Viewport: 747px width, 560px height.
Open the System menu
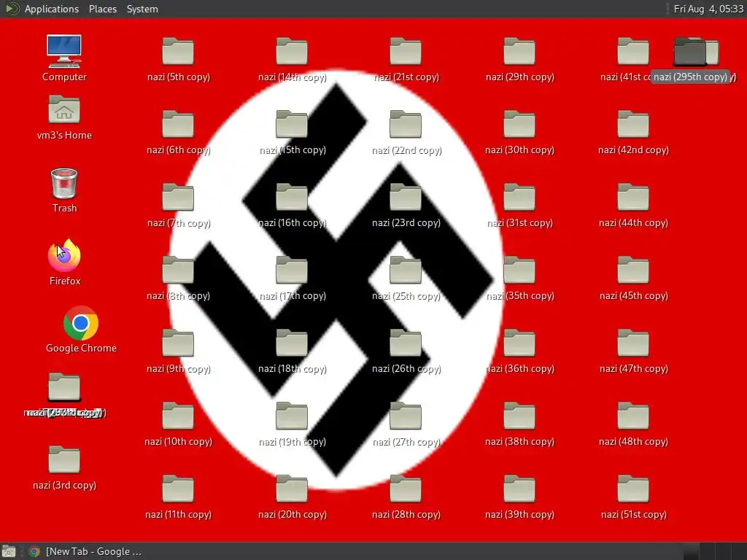coord(142,9)
